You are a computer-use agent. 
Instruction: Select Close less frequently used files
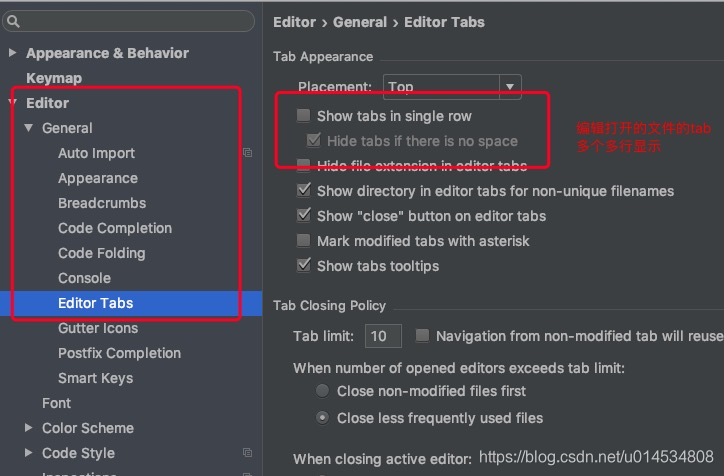point(322,418)
